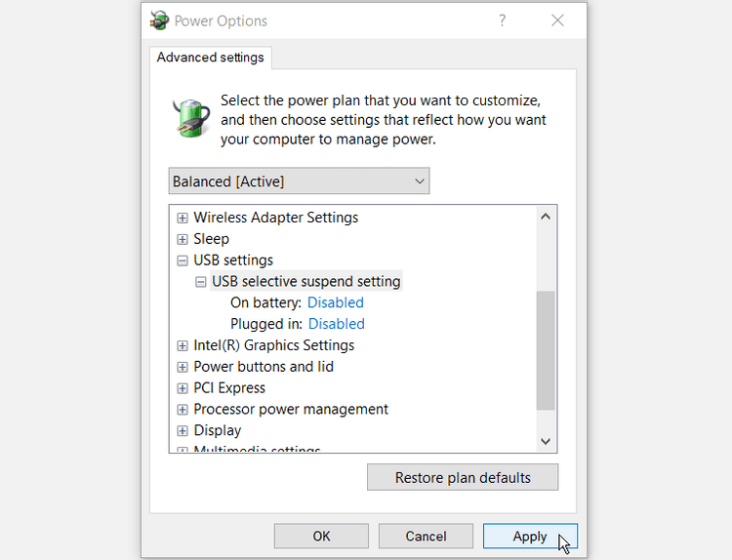Expand the Sleep settings node
The height and width of the screenshot is (560, 732).
[183, 239]
